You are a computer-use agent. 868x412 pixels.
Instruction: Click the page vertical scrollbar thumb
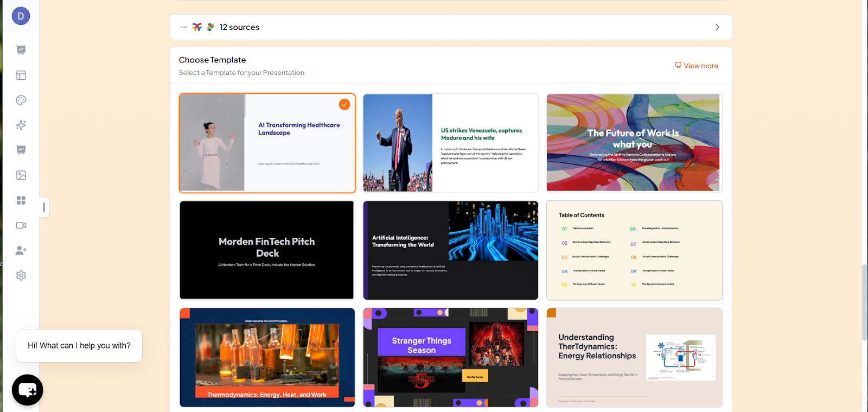(865, 302)
